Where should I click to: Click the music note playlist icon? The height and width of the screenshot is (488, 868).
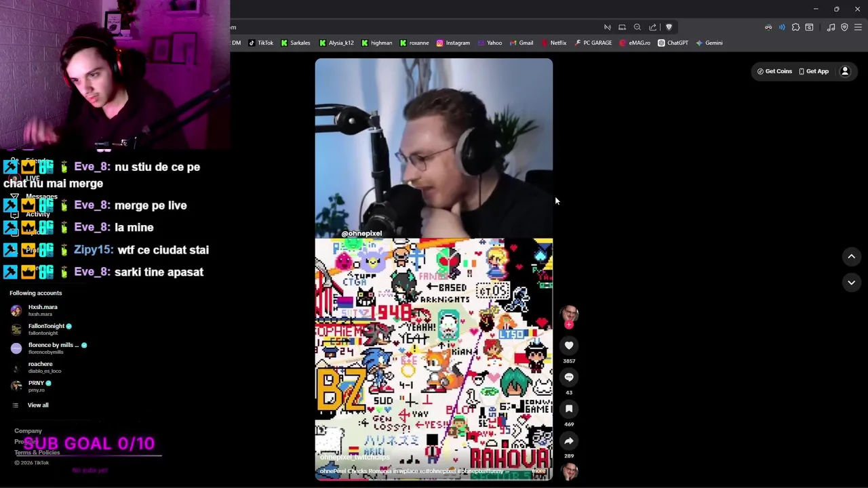coord(831,27)
